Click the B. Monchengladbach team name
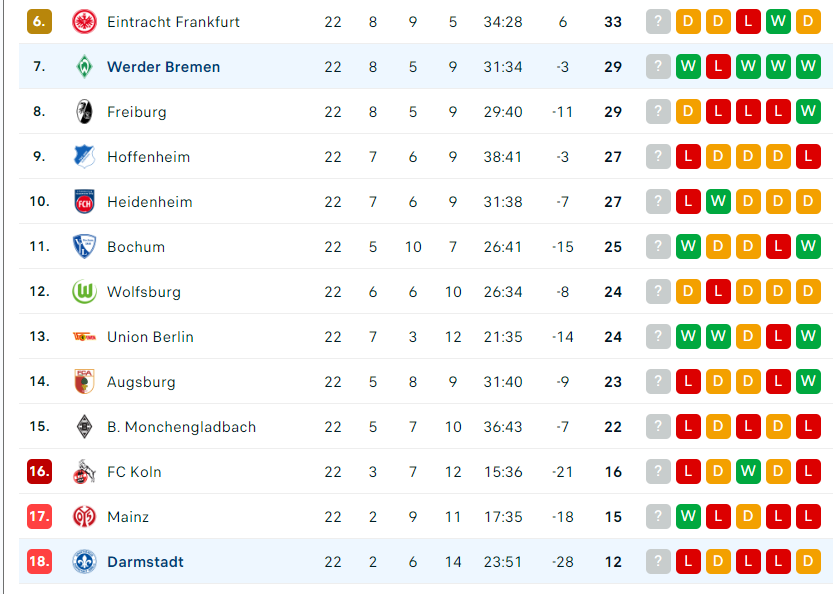Screen dimensions: 836x594 [182, 427]
